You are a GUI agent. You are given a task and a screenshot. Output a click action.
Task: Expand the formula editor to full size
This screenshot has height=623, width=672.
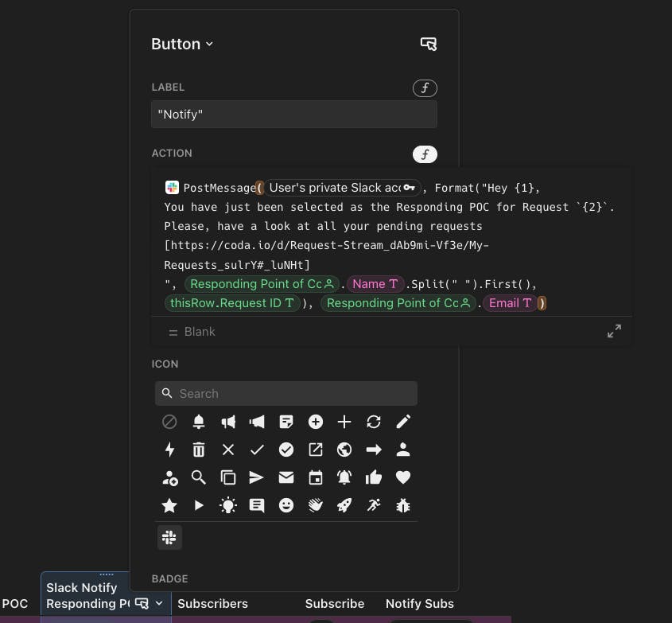click(x=614, y=331)
